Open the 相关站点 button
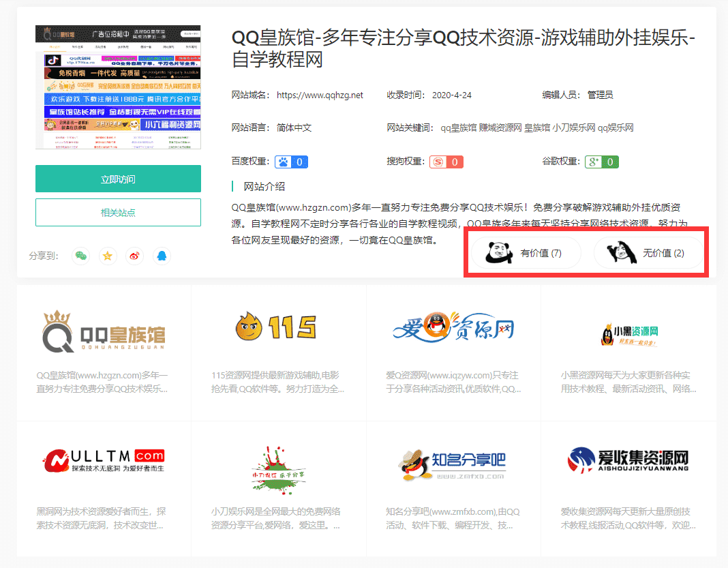728x568 pixels. (117, 212)
